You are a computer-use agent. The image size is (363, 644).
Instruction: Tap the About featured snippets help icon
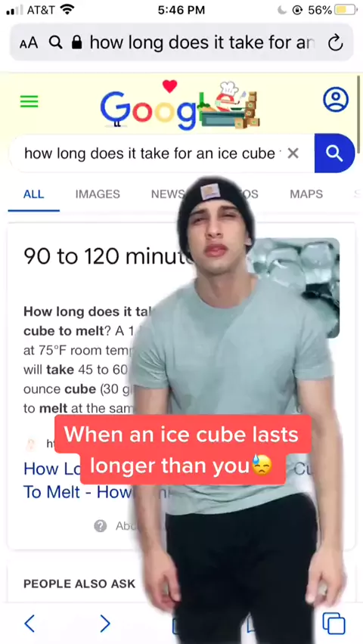(101, 526)
